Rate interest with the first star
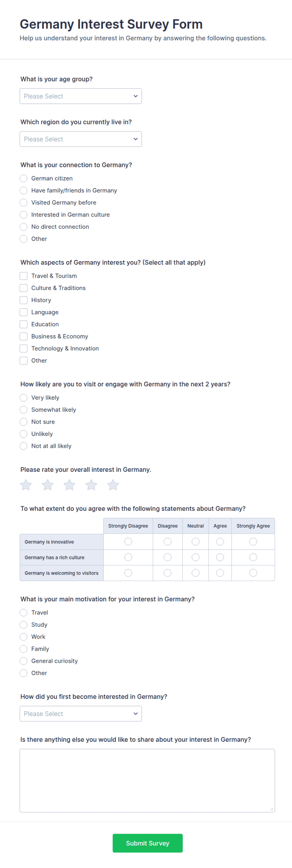 pyautogui.click(x=26, y=485)
